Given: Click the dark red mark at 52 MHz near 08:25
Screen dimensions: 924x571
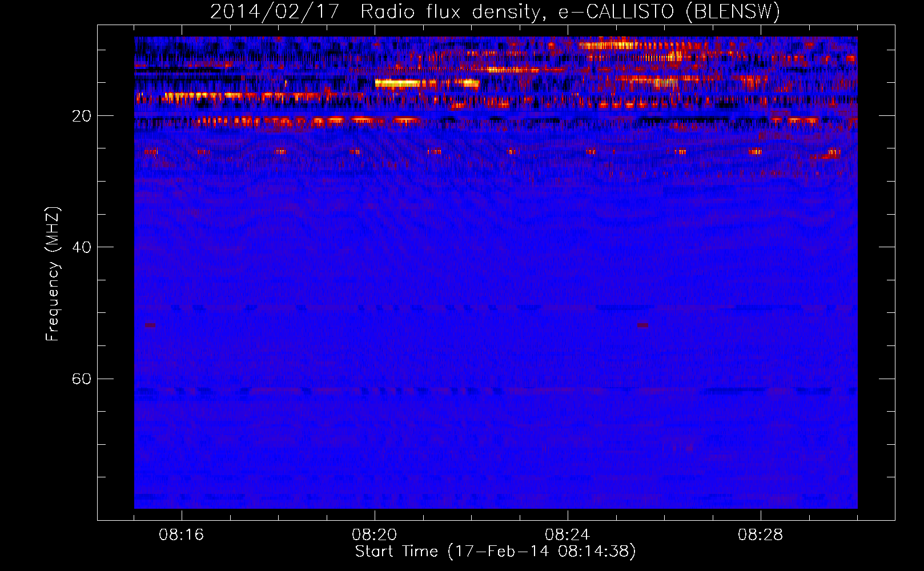Looking at the screenshot, I should (x=643, y=325).
